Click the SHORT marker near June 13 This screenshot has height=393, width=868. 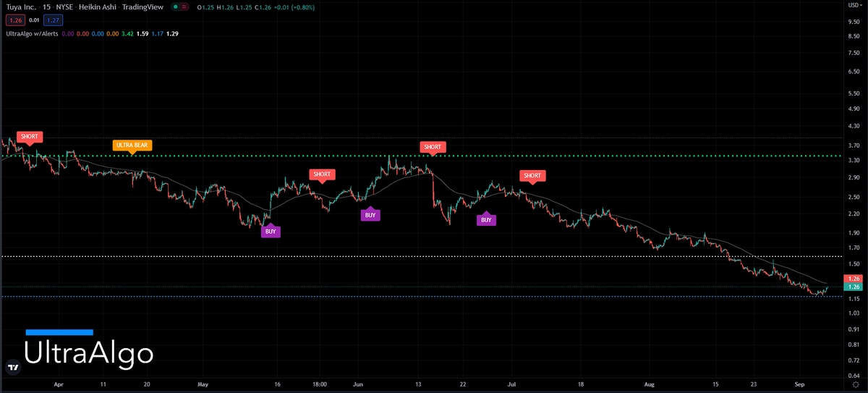[432, 147]
